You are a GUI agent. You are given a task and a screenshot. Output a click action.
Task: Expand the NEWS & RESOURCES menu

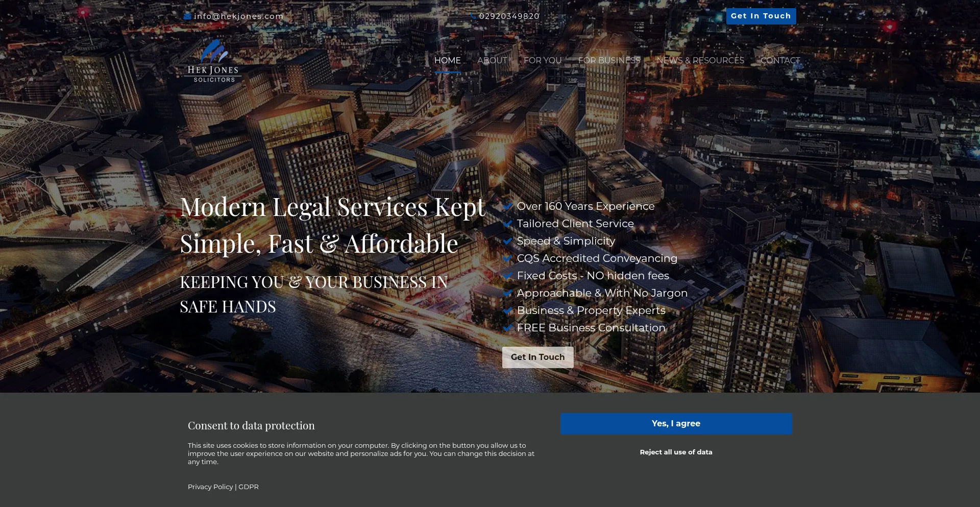point(700,60)
